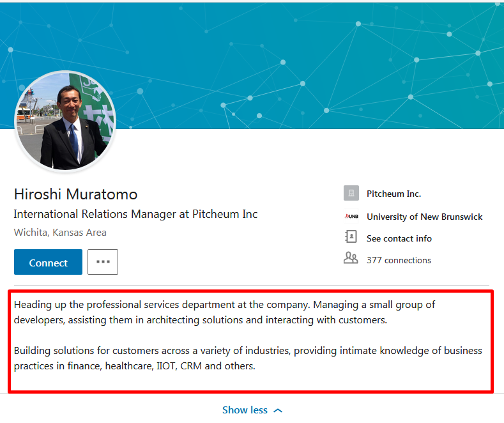The height and width of the screenshot is (423, 504).
Task: Click the International Relations Manager headline
Action: click(x=135, y=215)
